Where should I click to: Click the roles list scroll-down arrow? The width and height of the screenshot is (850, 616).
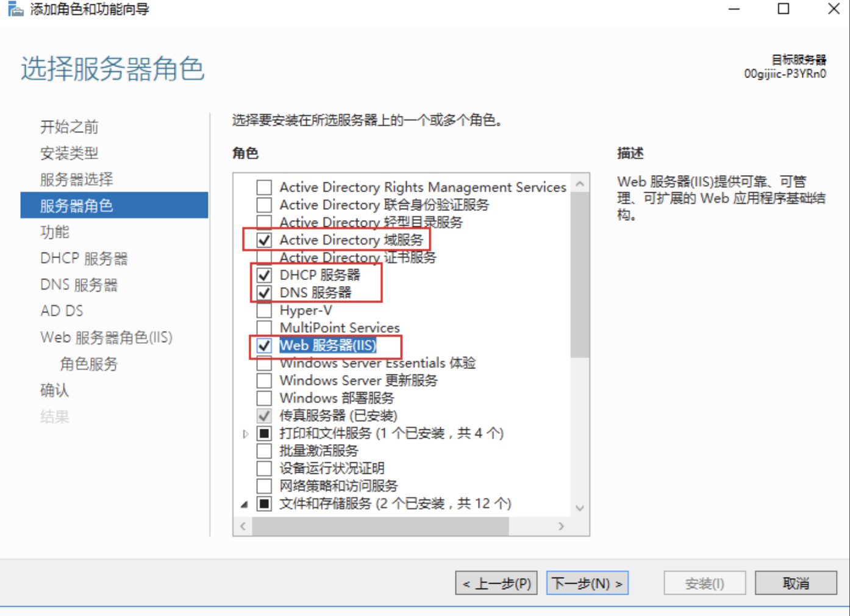pos(580,507)
